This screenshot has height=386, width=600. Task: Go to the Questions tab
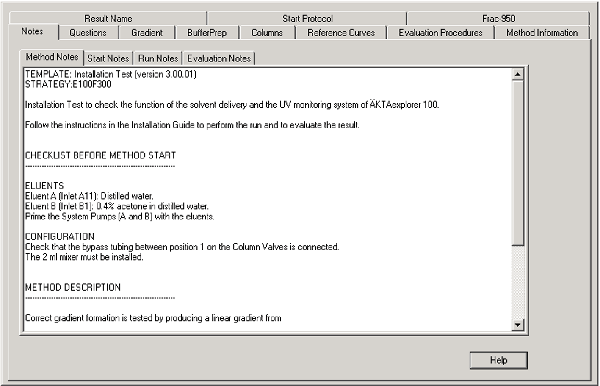click(88, 33)
